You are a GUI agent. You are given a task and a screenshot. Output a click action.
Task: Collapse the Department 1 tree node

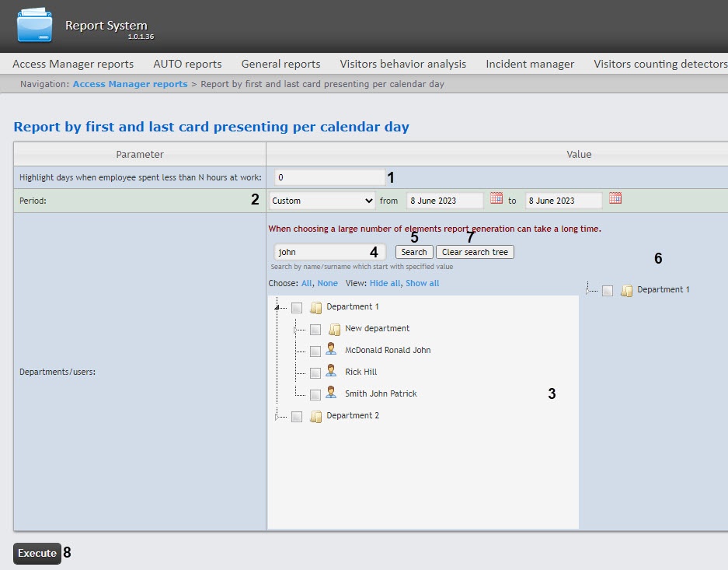click(x=277, y=309)
